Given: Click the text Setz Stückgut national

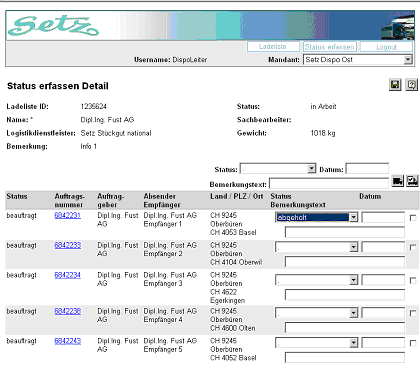Looking at the screenshot, I should [116, 133].
